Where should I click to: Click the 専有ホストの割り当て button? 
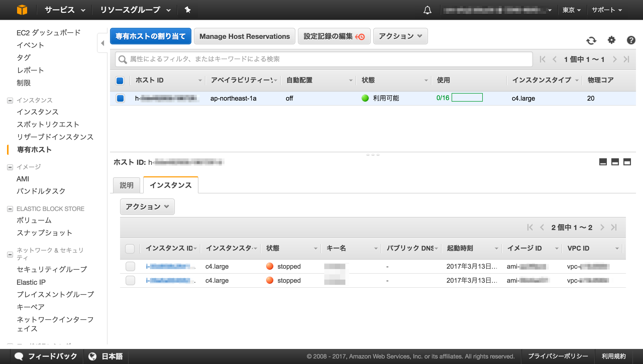(150, 36)
